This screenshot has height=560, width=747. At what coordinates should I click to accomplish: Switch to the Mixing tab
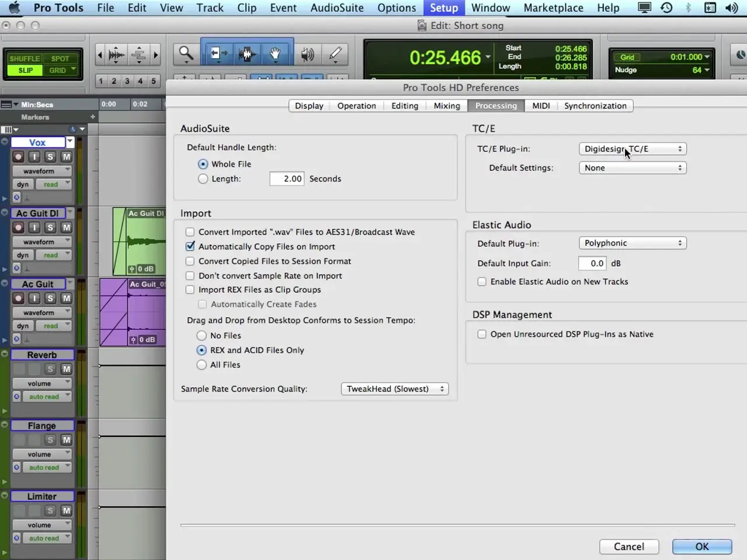point(447,106)
